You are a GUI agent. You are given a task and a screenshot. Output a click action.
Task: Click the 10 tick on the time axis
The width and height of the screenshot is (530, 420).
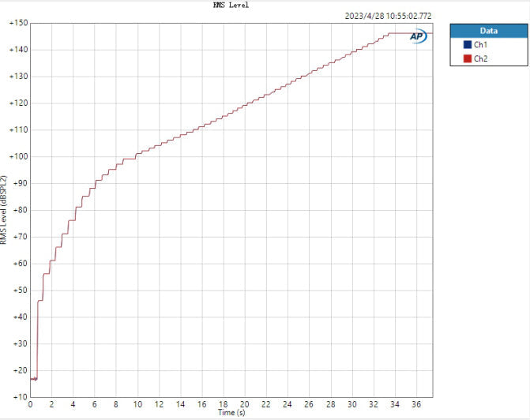[137, 404]
